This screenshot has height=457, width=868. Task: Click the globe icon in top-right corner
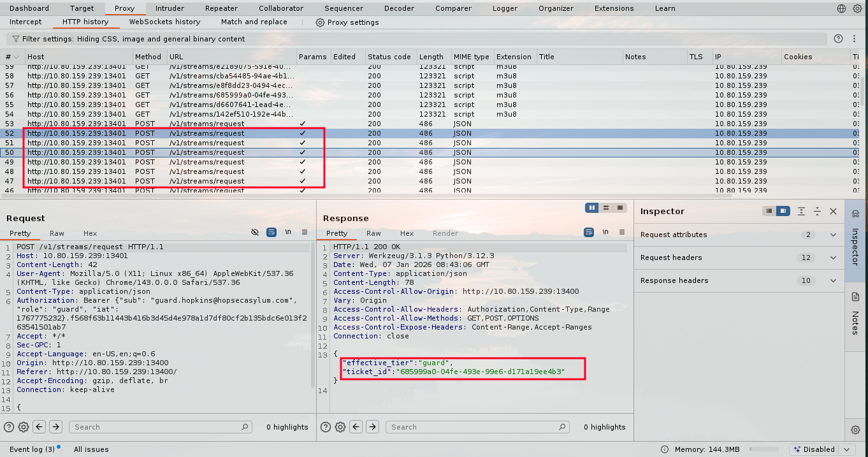(841, 8)
